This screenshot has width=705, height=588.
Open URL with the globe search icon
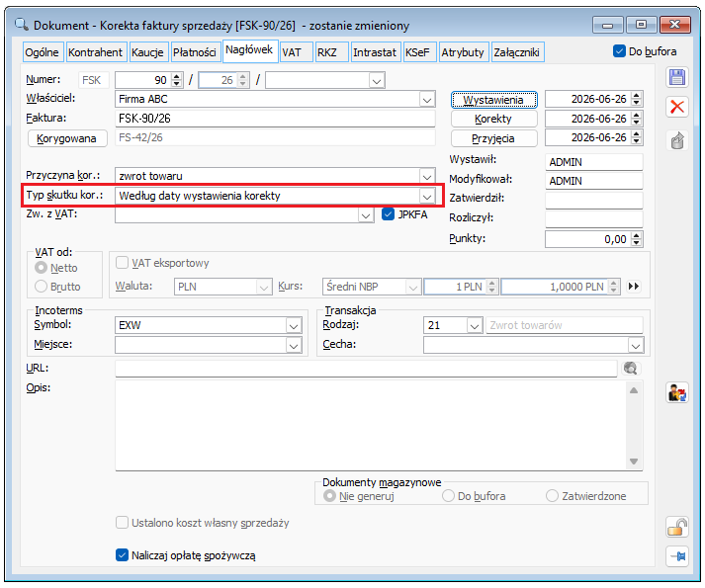pos(631,369)
